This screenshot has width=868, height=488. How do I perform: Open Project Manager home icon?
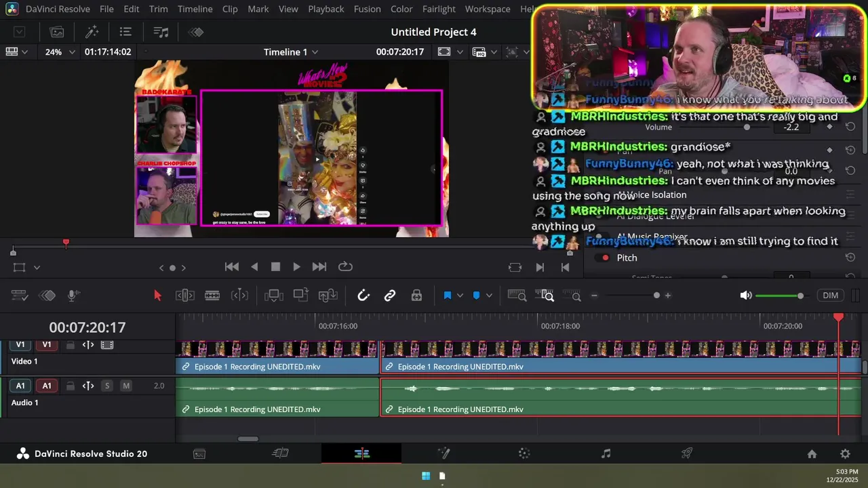pyautogui.click(x=812, y=454)
